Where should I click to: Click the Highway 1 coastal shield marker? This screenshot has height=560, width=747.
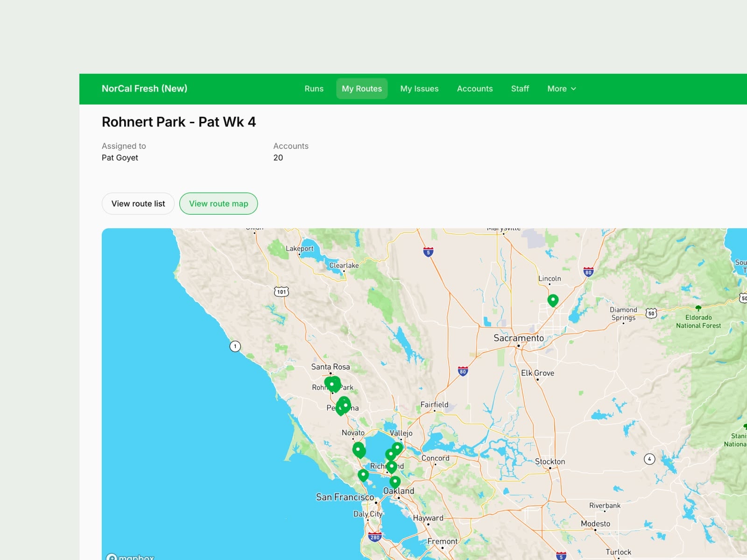click(x=235, y=346)
